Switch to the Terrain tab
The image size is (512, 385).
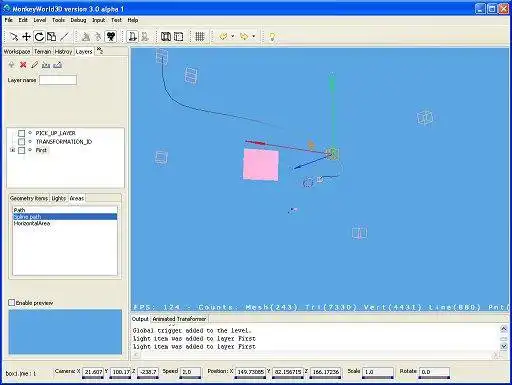point(43,52)
